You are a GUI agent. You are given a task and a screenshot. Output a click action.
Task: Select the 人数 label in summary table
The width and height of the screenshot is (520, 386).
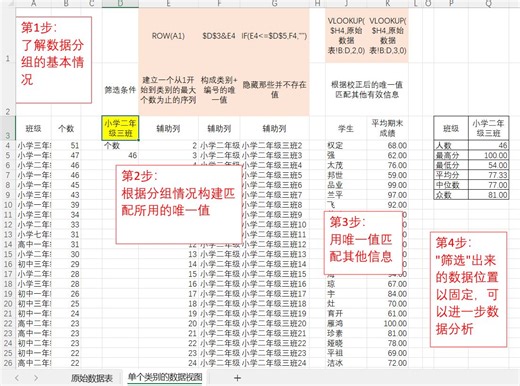[x=451, y=146]
